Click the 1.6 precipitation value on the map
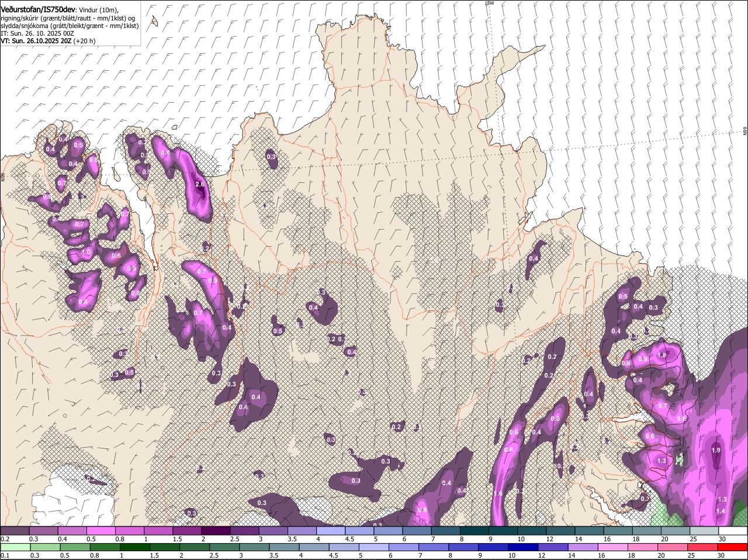This screenshot has height=560, width=748. click(498, 494)
